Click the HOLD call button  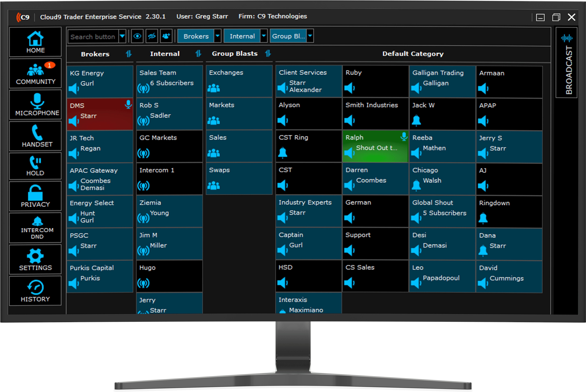click(x=35, y=166)
